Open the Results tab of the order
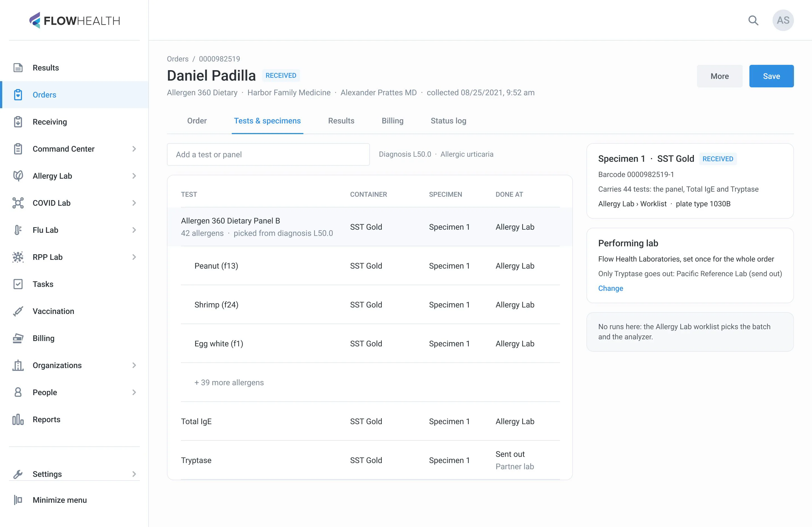 [x=341, y=121]
